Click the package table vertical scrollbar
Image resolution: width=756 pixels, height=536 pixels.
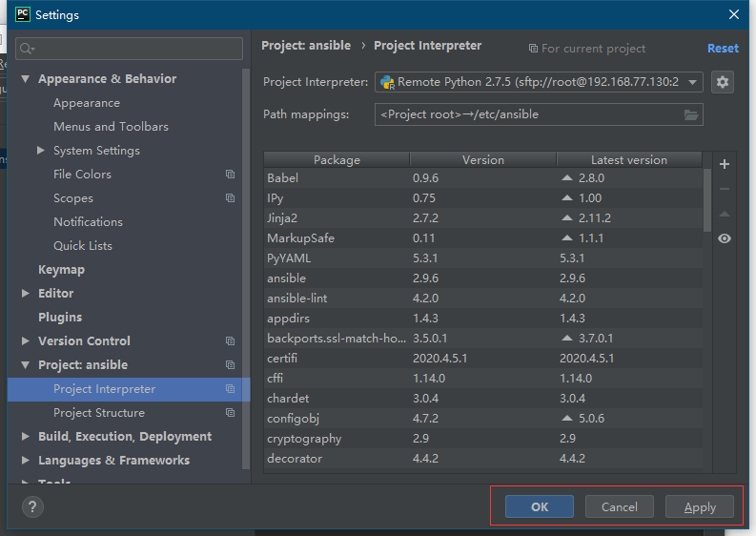(706, 200)
